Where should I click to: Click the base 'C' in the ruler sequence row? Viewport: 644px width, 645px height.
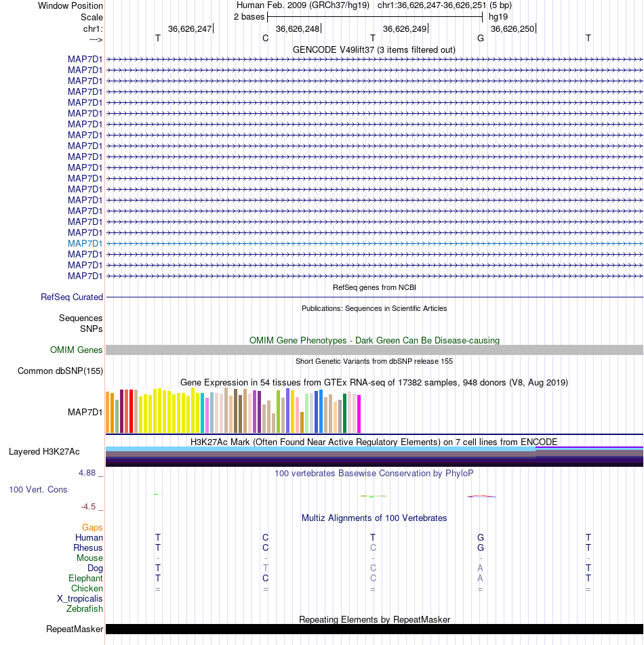click(x=266, y=38)
